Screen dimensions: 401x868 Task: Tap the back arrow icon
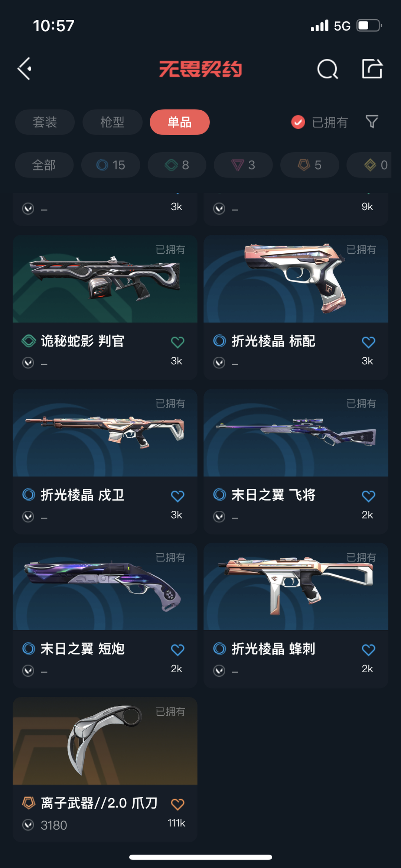click(x=25, y=69)
